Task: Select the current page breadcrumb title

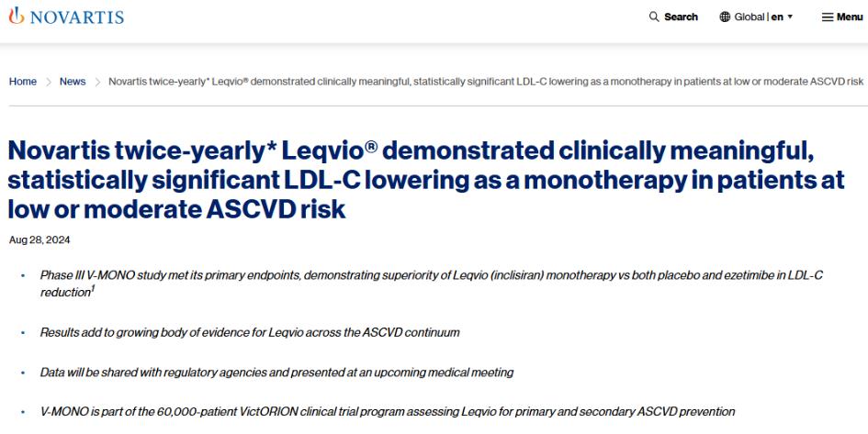Action: pos(485,82)
